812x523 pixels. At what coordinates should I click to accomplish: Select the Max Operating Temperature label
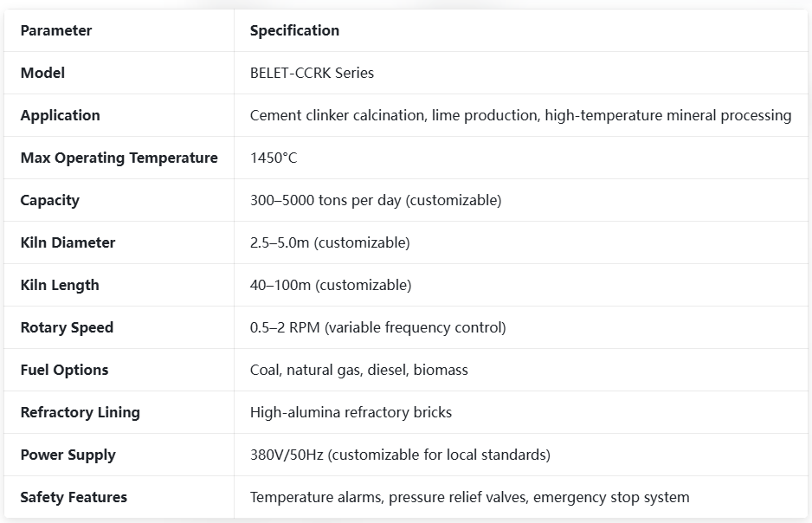coord(119,158)
